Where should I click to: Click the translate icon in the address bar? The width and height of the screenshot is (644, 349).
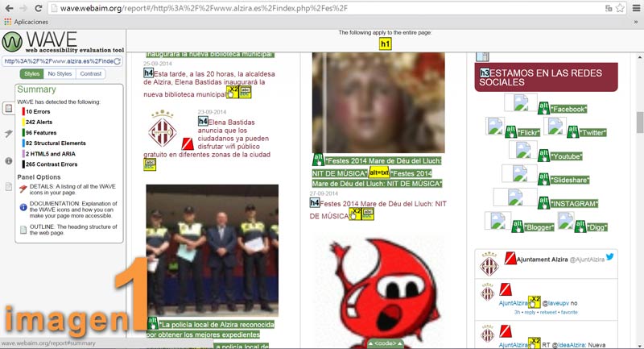[609, 8]
